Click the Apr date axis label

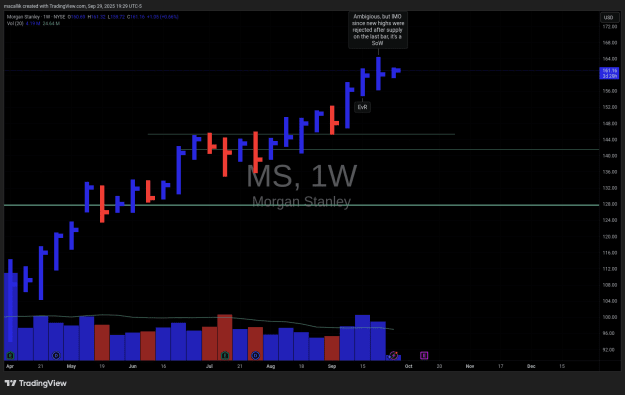[10, 366]
